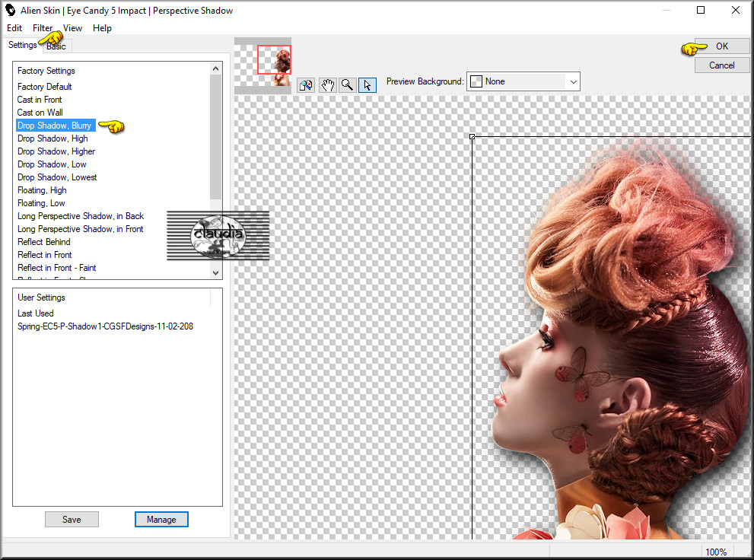Open the Help menu
The image size is (754, 560).
click(102, 28)
